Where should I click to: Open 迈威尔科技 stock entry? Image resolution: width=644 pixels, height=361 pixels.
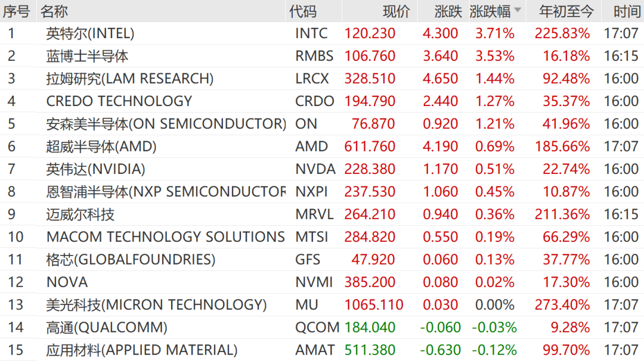coord(80,214)
